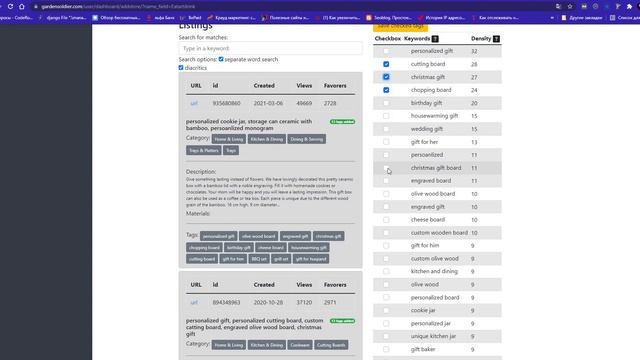Check the 'cookie jar' keyword checkbox
This screenshot has width=640, height=360.
[x=386, y=310]
